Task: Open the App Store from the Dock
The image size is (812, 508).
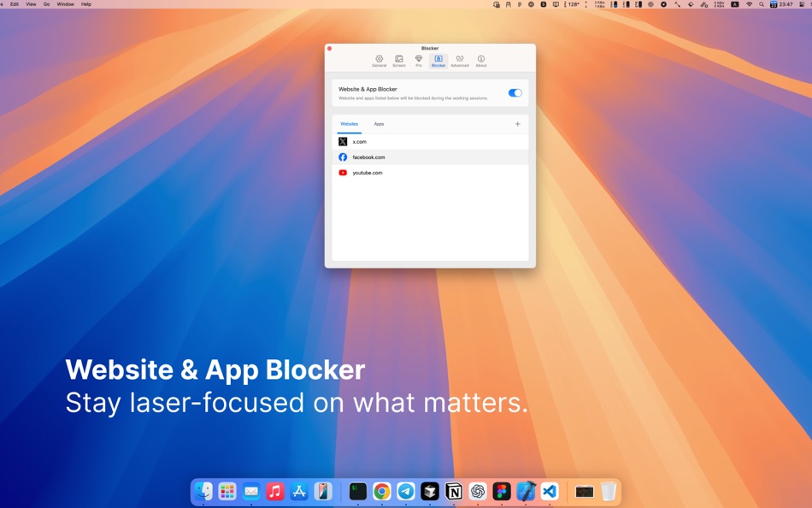Action: pos(299,491)
